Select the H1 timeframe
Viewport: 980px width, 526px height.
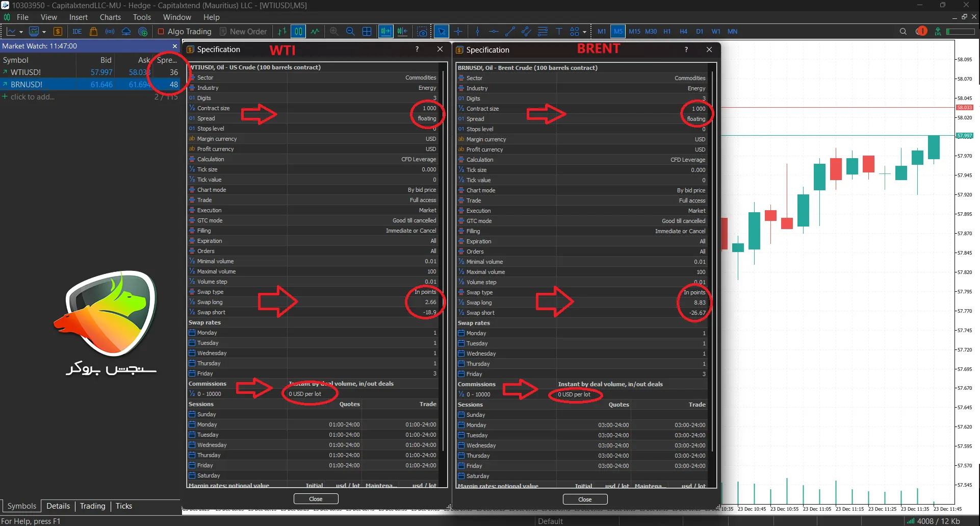[667, 32]
